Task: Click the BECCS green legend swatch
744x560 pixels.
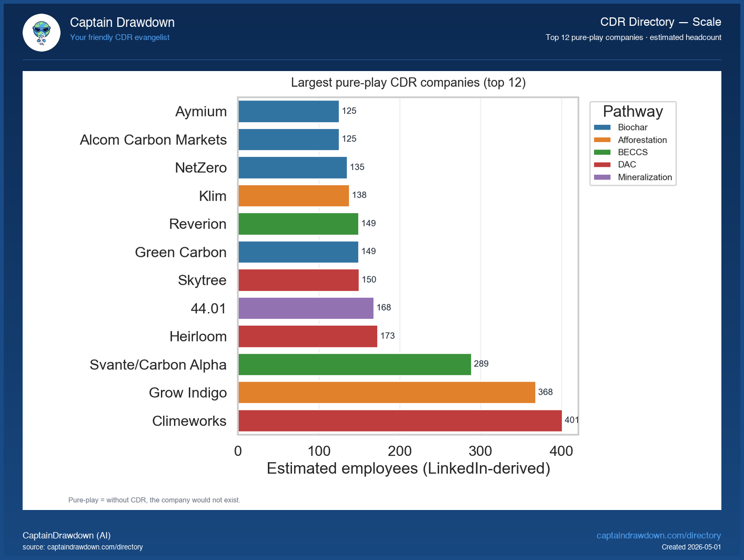Action: pos(602,152)
